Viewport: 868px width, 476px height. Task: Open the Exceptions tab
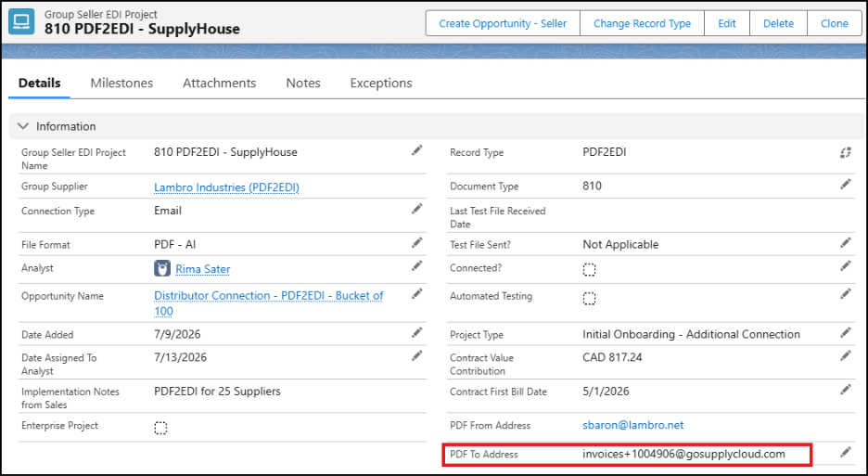click(x=381, y=84)
